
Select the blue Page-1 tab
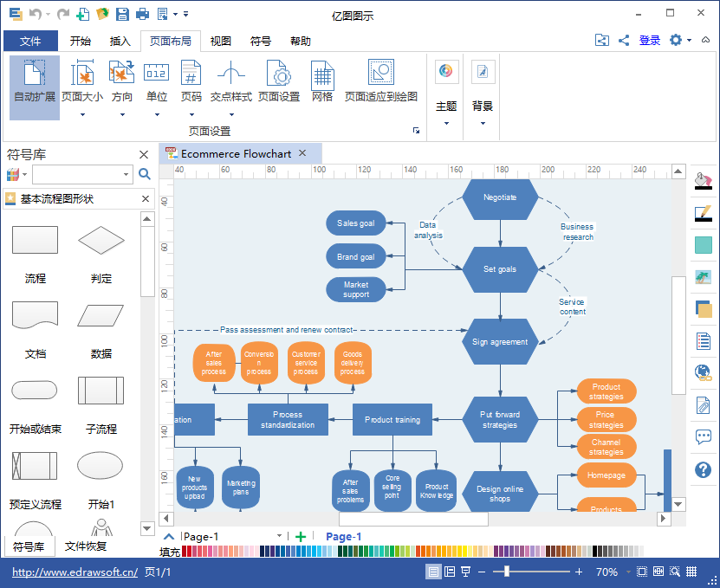343,537
